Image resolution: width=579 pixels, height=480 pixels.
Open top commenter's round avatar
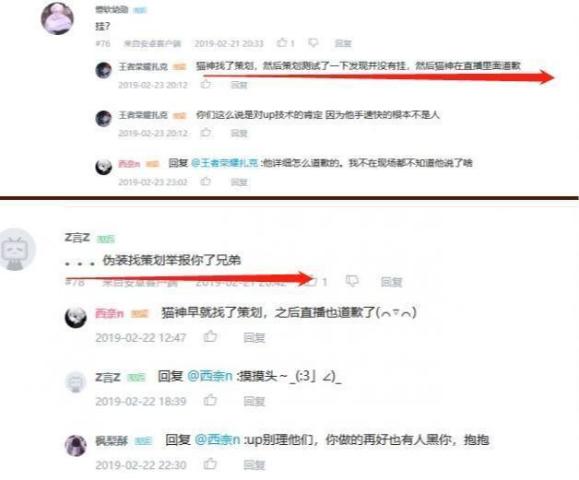tap(57, 18)
